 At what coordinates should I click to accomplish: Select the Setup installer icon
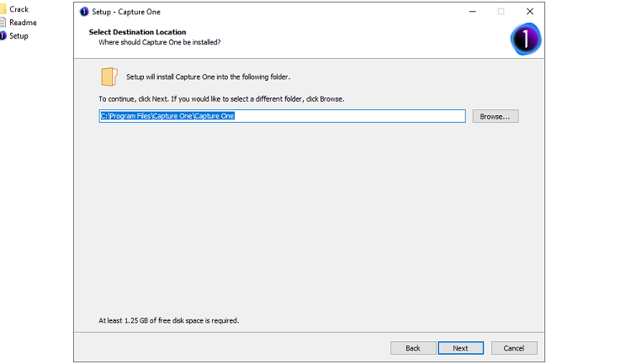(3, 35)
